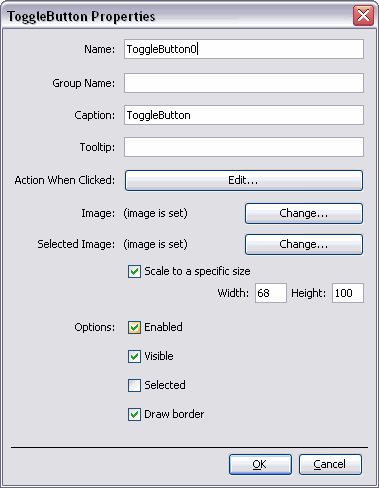Click the Width value field

(271, 293)
